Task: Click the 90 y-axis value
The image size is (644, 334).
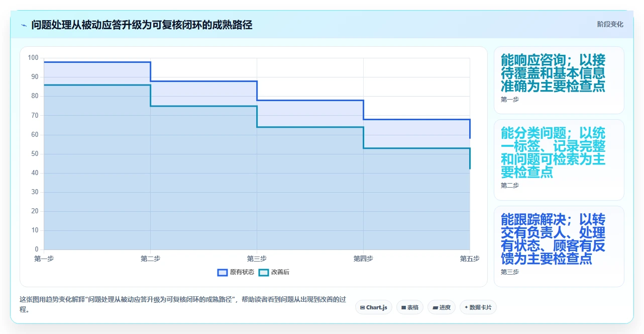Action: (x=35, y=77)
